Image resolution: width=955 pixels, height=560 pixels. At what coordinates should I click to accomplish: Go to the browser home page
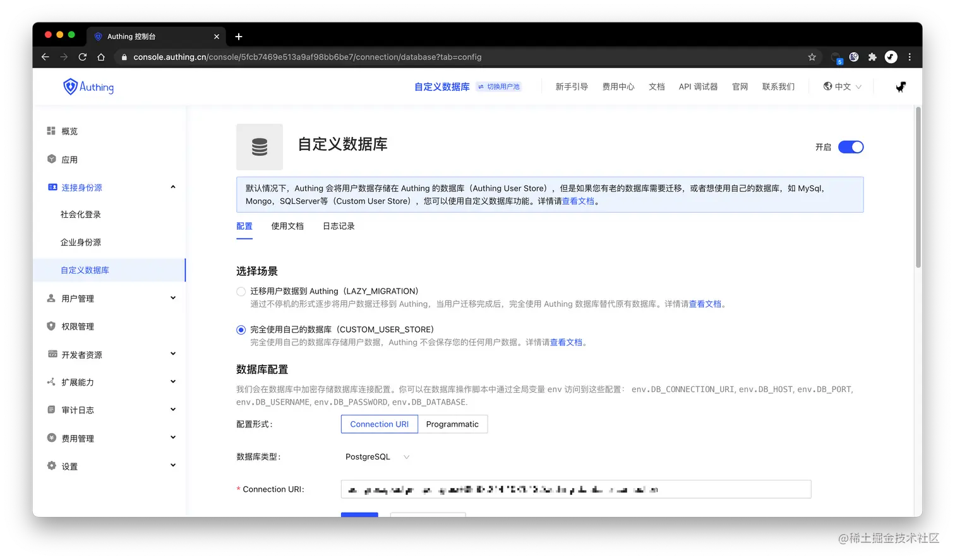tap(101, 57)
